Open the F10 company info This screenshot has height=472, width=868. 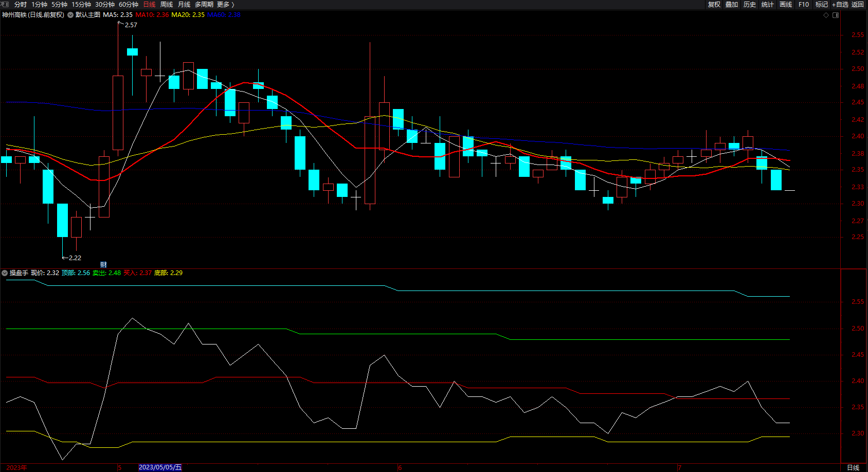(x=804, y=4)
